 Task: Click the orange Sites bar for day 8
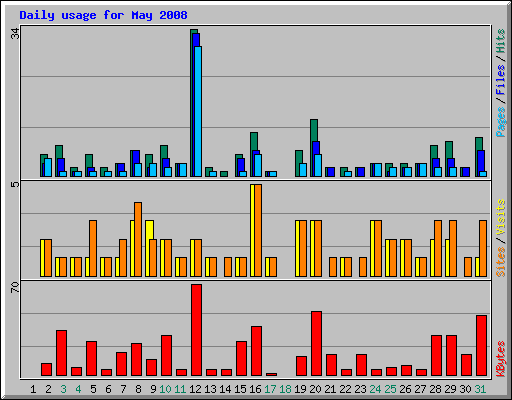click(138, 239)
